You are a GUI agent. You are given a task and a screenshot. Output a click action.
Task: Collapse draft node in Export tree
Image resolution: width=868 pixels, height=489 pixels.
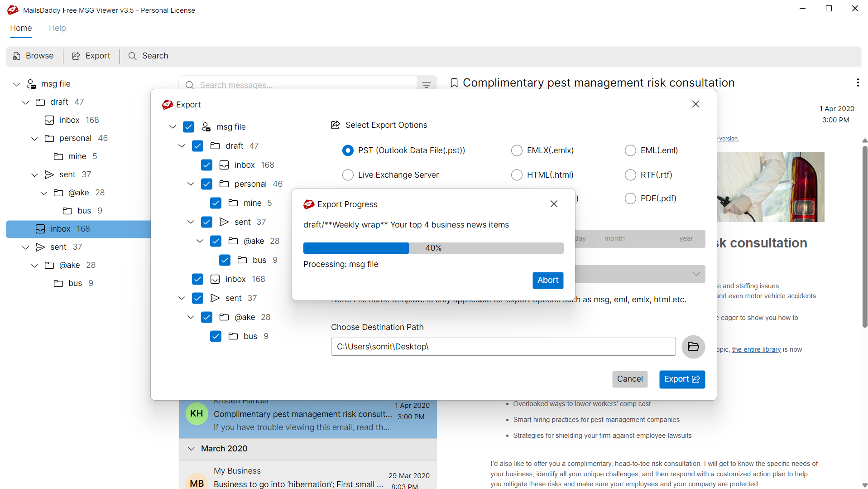[x=182, y=146]
